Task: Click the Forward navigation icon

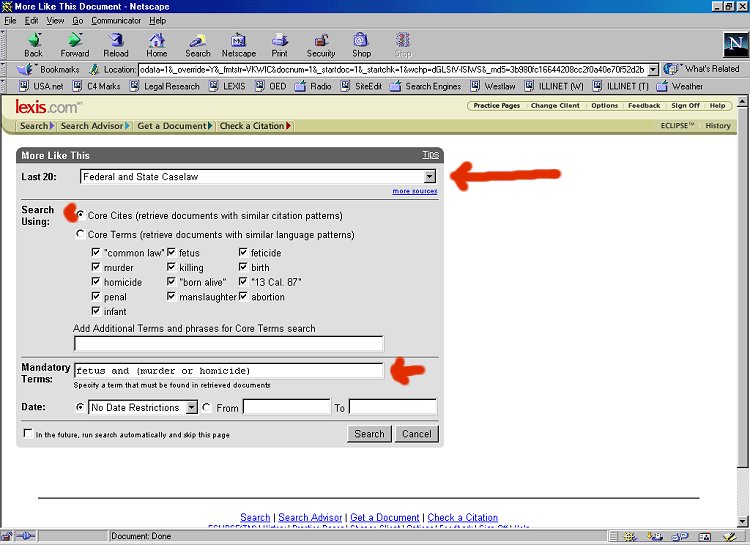Action: tap(75, 45)
